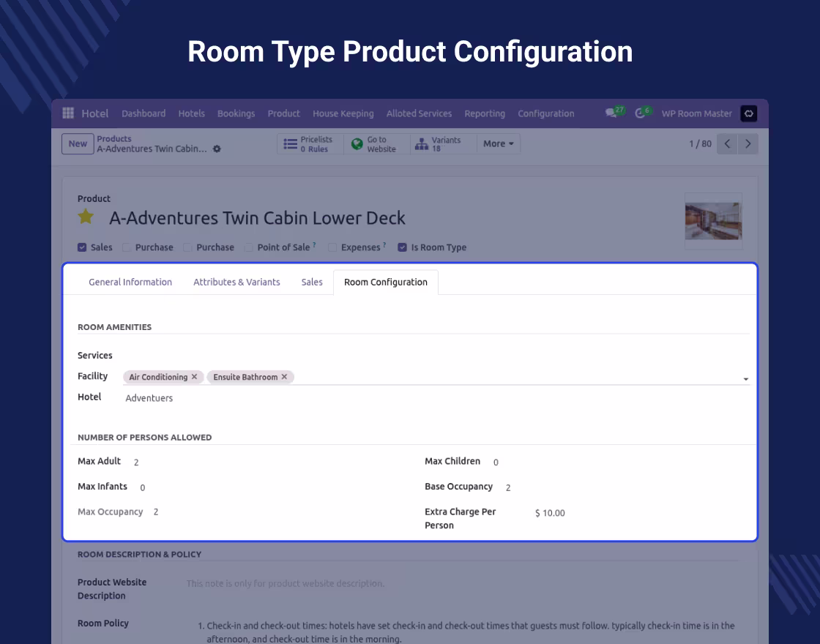The height and width of the screenshot is (644, 820).
Task: Open the apps grid menu icon
Action: pos(68,113)
